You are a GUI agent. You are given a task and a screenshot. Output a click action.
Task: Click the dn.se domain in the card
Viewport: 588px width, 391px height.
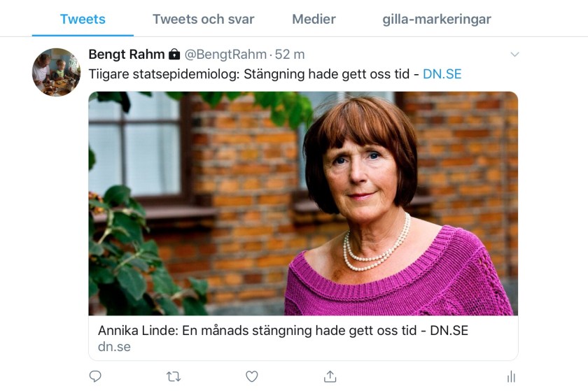coord(114,346)
